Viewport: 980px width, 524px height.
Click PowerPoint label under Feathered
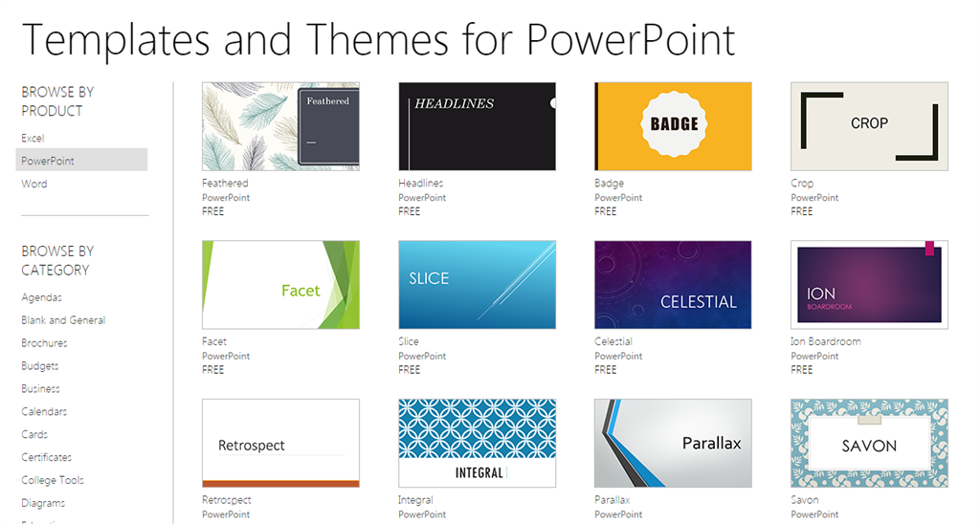226,197
